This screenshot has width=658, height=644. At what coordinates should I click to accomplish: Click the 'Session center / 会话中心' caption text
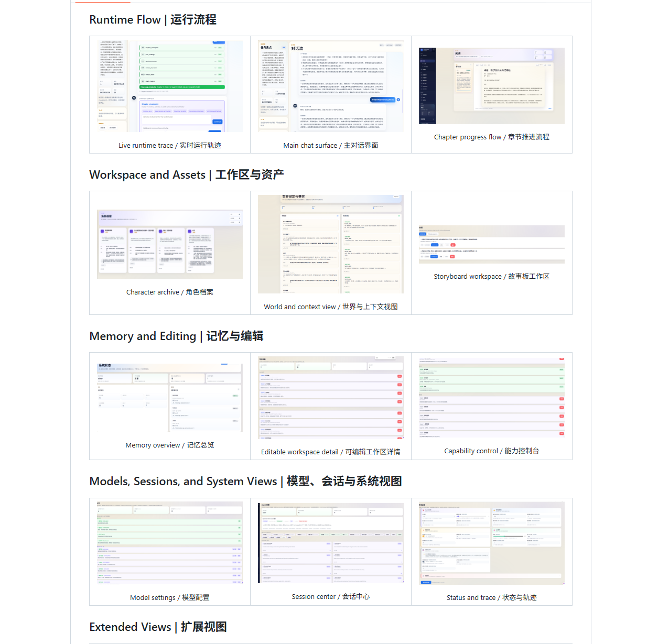pos(330,597)
